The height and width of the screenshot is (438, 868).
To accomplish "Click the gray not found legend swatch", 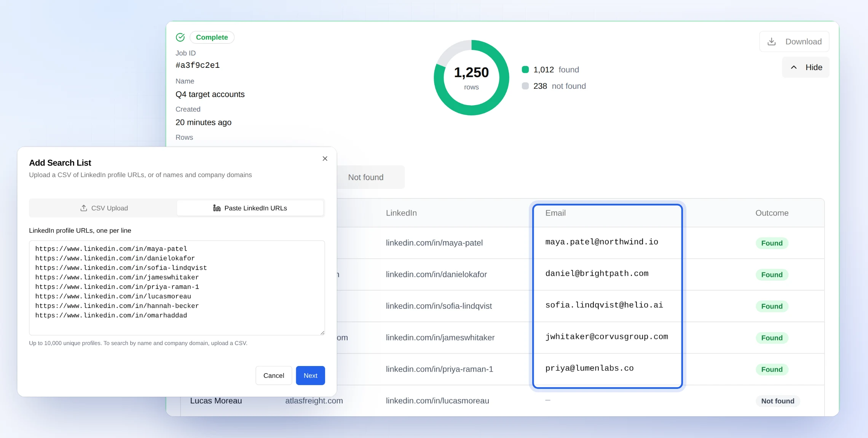I will point(525,86).
